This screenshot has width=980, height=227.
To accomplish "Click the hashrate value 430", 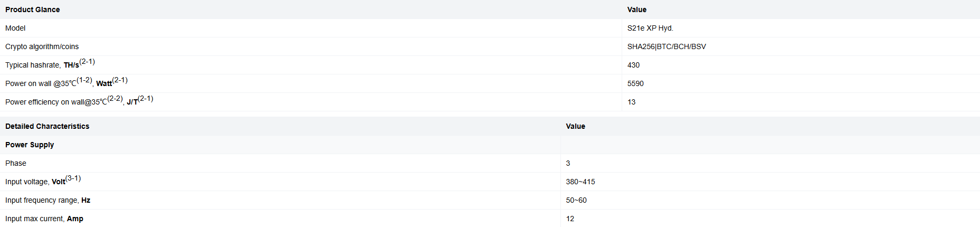I will [633, 65].
